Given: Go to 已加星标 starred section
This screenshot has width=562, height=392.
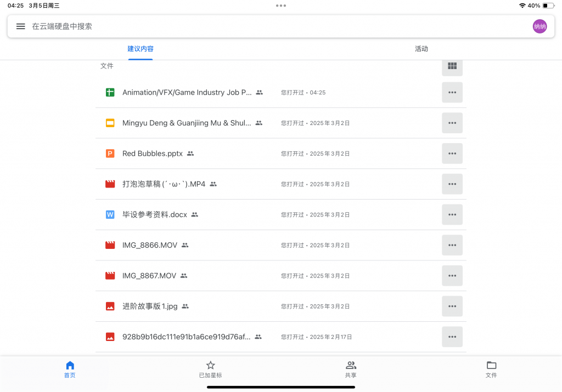Looking at the screenshot, I should [210, 370].
